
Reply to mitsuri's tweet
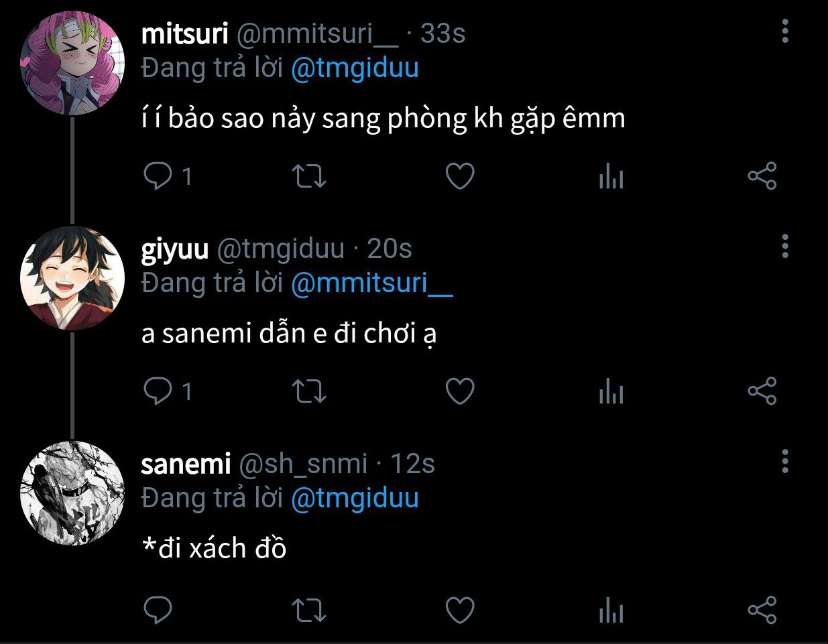point(158,176)
